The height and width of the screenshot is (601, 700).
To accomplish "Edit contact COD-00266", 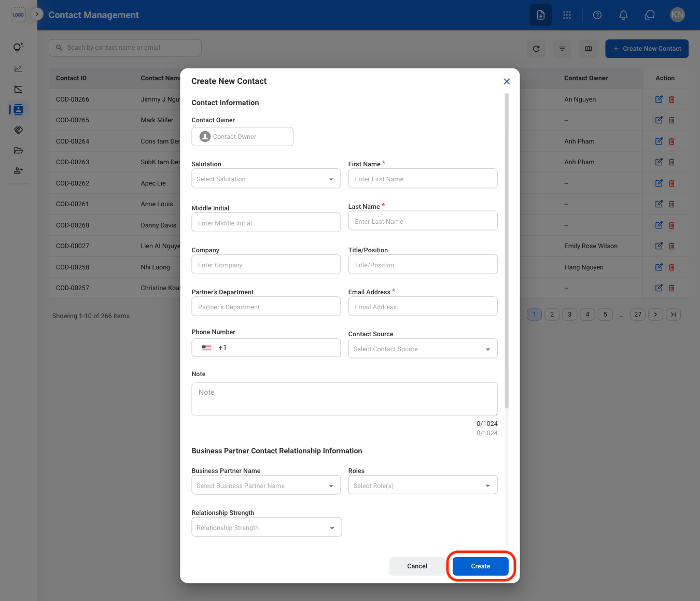I will pos(659,99).
